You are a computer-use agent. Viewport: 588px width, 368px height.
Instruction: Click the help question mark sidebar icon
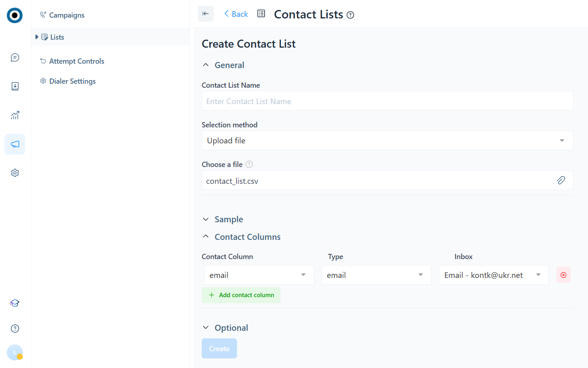coord(15,329)
